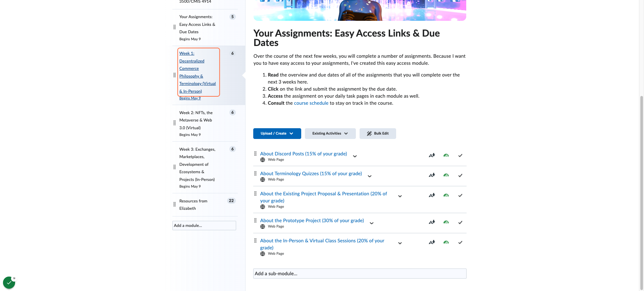Click the checkmark icon for About Discord Posts

(460, 155)
